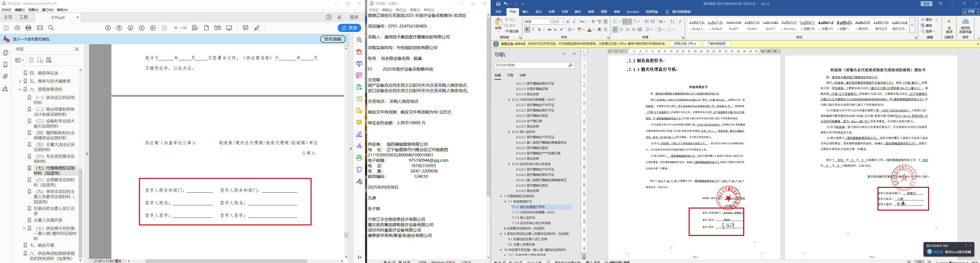
Task: Open the 审阅 ribbon tab in Word
Action: pos(591,12)
